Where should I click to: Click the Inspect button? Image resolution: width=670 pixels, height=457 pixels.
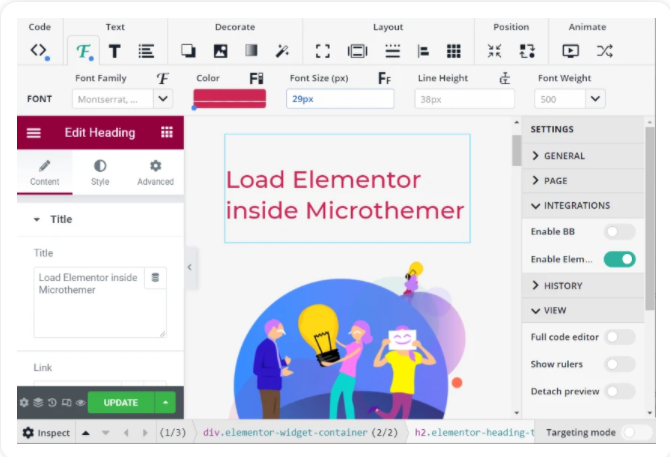pyautogui.click(x=47, y=433)
